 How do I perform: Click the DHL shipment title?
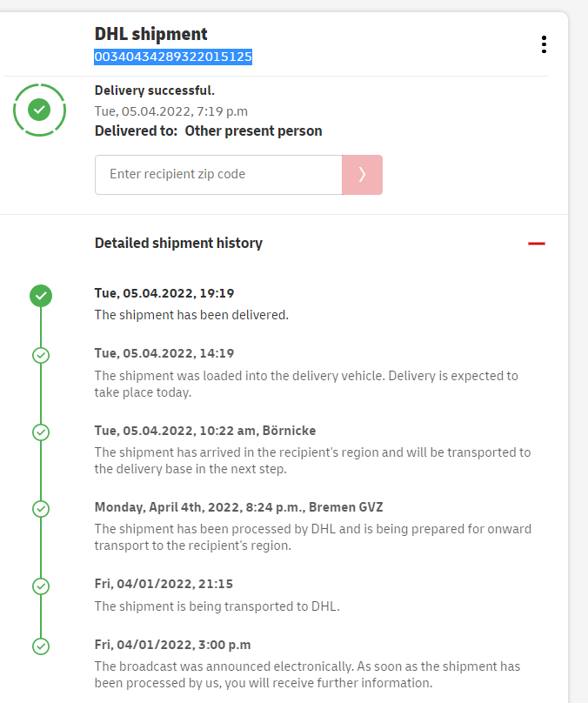click(150, 35)
